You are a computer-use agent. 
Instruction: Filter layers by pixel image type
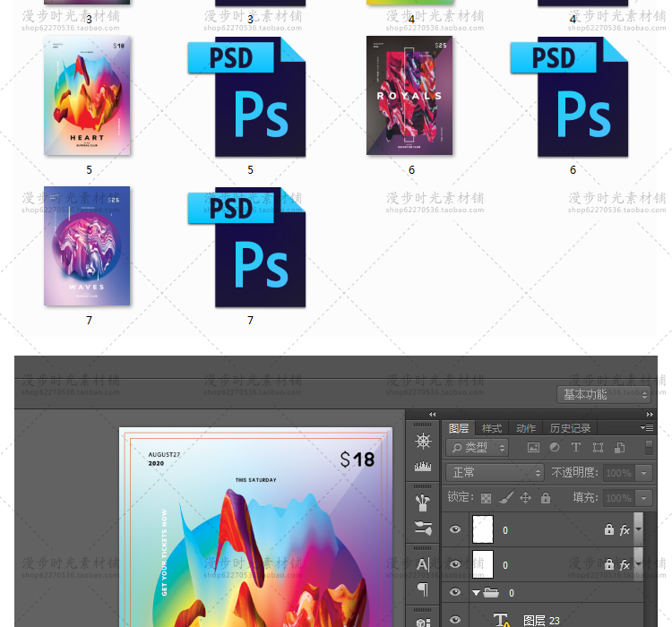coord(534,447)
